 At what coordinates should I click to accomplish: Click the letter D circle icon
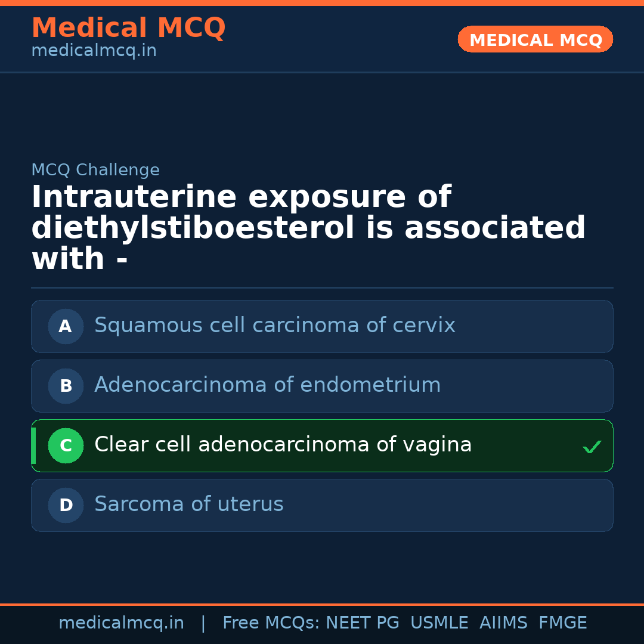[66, 505]
